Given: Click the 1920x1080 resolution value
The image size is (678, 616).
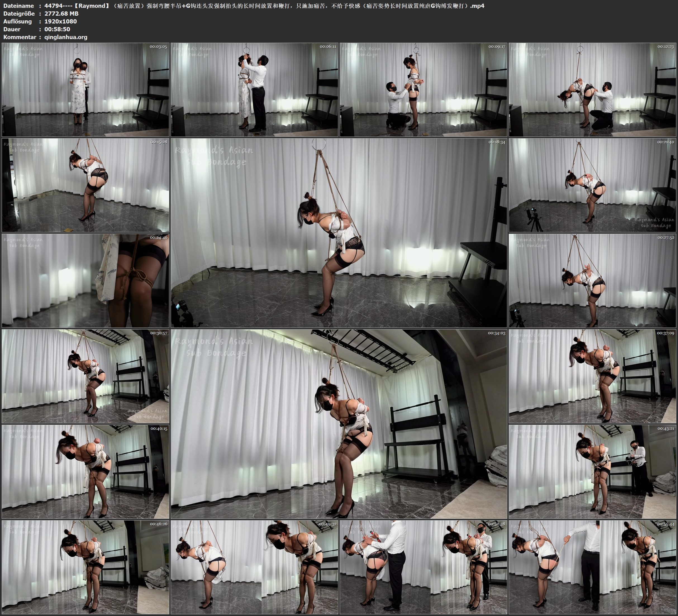Looking at the screenshot, I should click(x=61, y=22).
